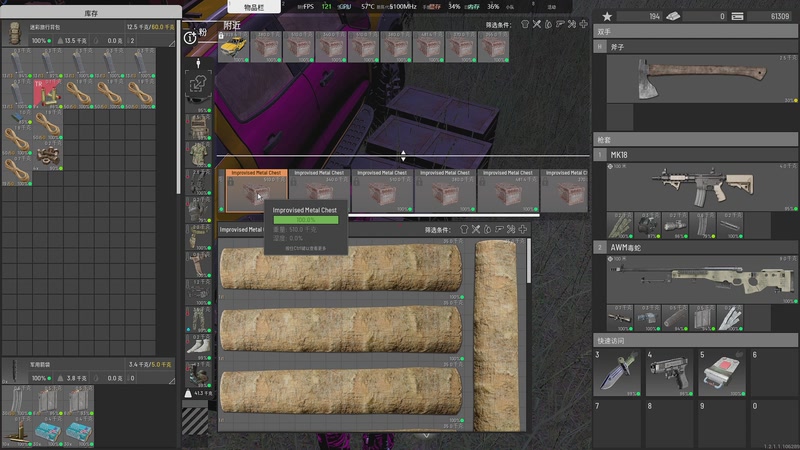
Task: Select the brass cartridges item in quiver
Action: (x=17, y=433)
